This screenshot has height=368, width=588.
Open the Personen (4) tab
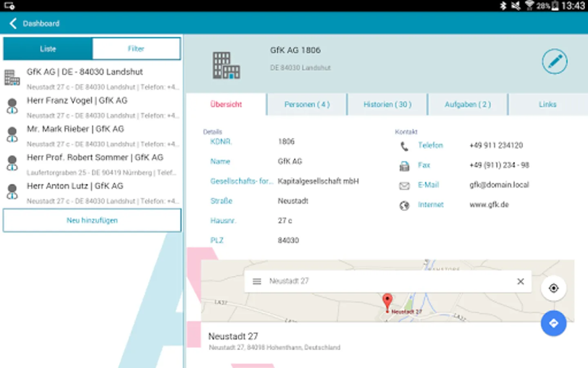(x=307, y=104)
